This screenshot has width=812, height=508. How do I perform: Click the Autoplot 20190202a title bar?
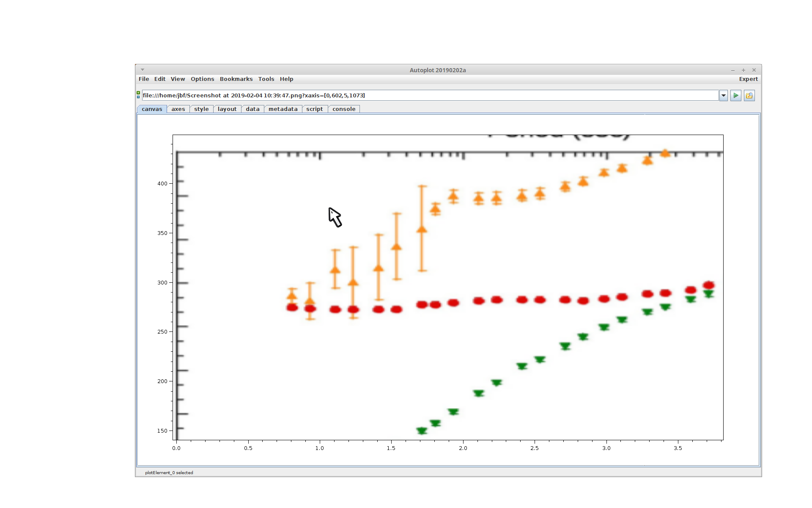point(438,70)
